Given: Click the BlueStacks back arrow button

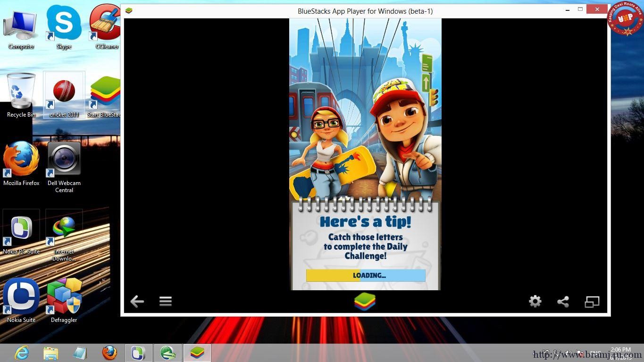Looking at the screenshot, I should (137, 301).
